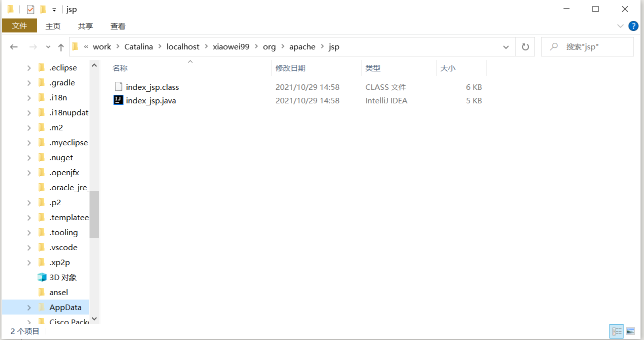Open the 共享 ribbon tab
Image resolution: width=644 pixels, height=340 pixels.
[85, 26]
